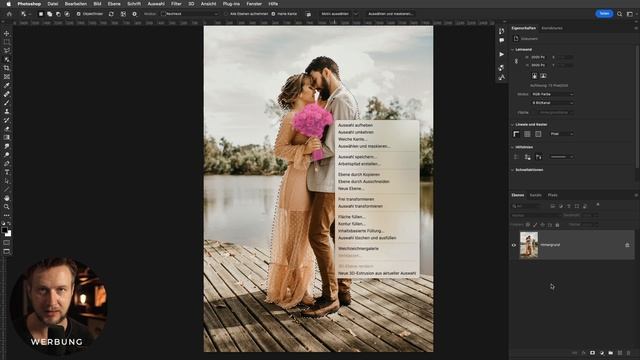
Task: Select the Path Selection tool
Action: 7,181
